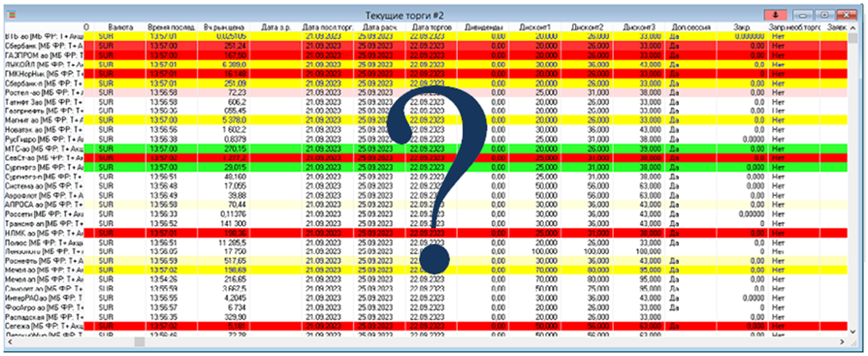Select the СевСт-ао row name
Screen dimensions: 868x356
pos(44,157)
